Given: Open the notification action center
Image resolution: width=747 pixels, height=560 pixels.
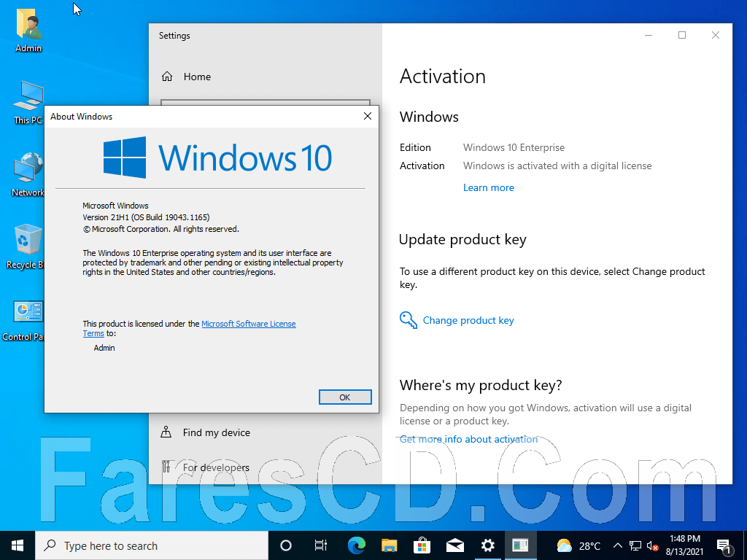Looking at the screenshot, I should coord(724,547).
